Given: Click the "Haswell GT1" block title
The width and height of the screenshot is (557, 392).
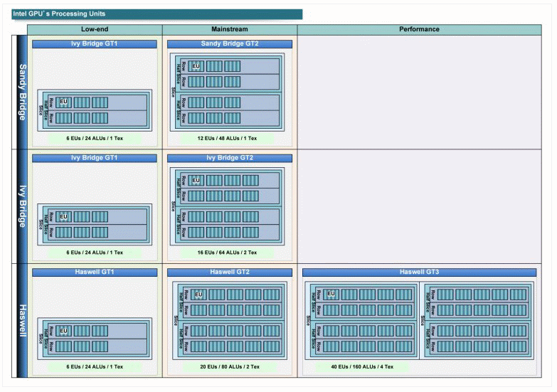Looking at the screenshot, I should pyautogui.click(x=95, y=272).
